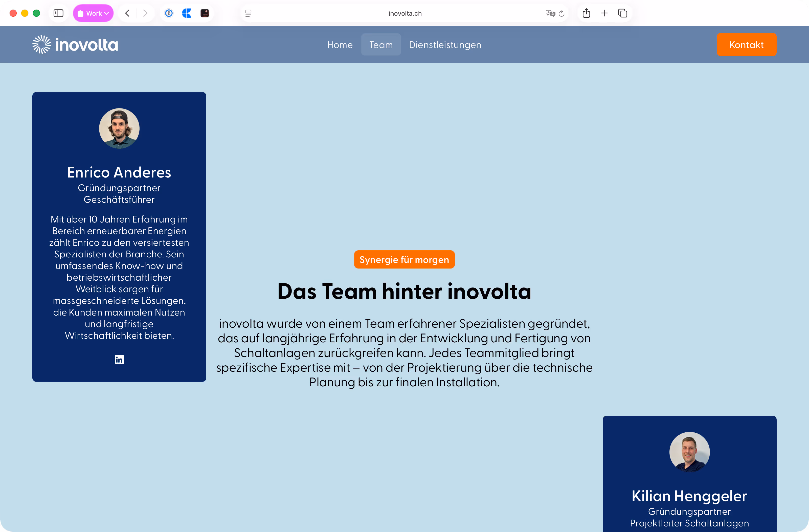
Task: Click the dark square extension icon
Action: click(205, 13)
